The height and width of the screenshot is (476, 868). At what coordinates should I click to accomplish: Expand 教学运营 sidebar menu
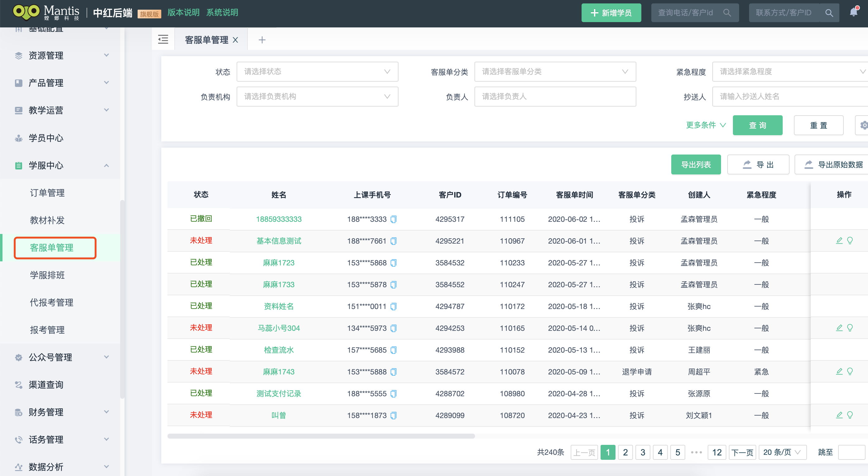click(61, 110)
